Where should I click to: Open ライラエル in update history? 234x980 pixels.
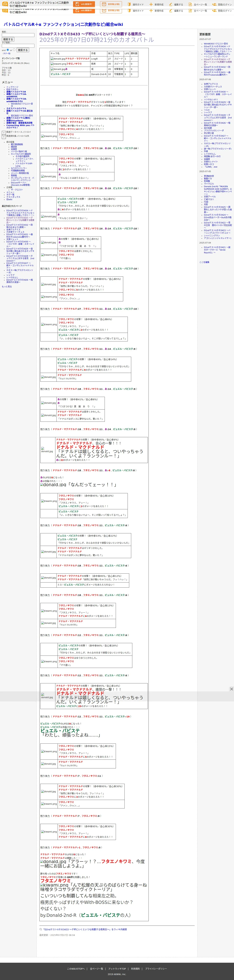(209, 184)
